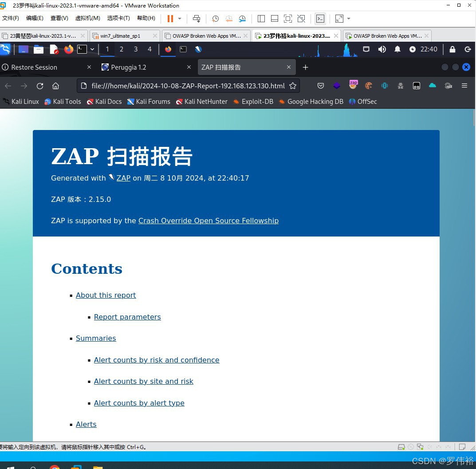Revert to the previous snapshot icon
Screen dimensions: 476x469
229,19
